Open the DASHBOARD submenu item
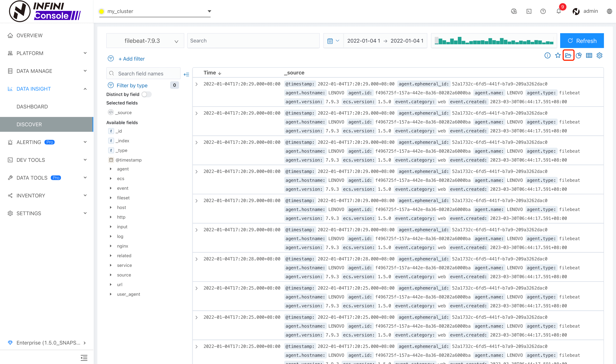 click(47, 107)
